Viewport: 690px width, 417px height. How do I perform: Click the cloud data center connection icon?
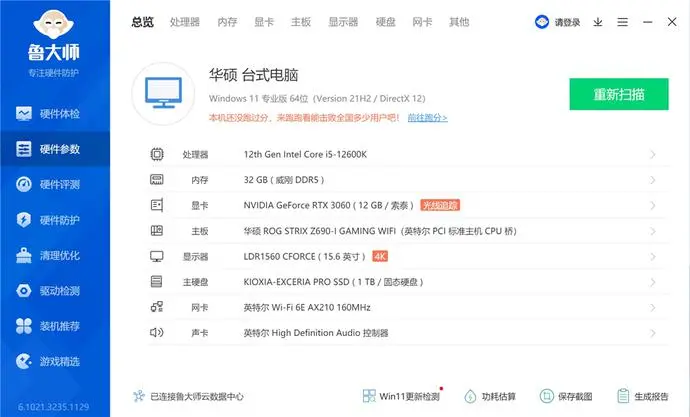(x=139, y=396)
